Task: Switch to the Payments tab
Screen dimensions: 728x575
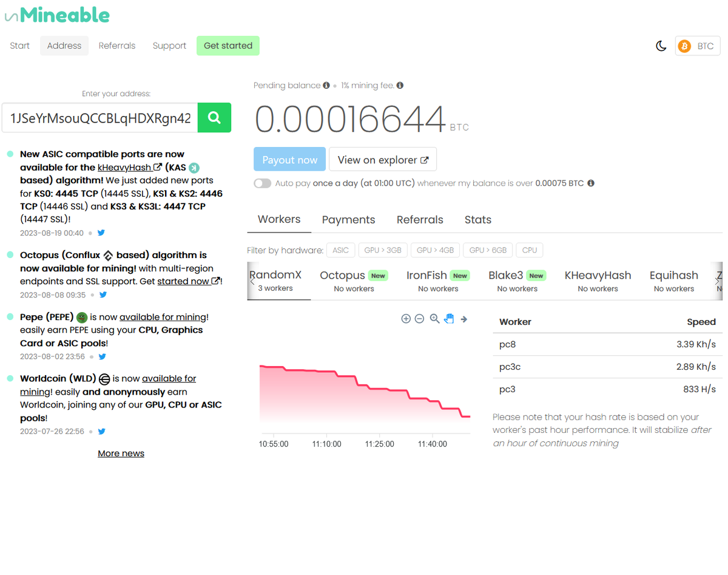Action: [x=348, y=219]
